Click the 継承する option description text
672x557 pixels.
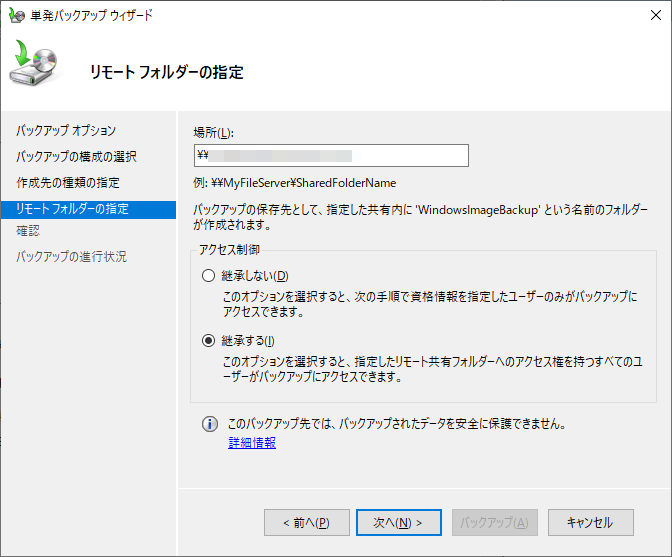tap(432, 369)
